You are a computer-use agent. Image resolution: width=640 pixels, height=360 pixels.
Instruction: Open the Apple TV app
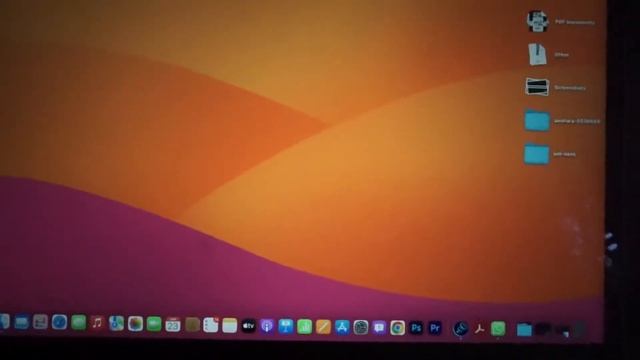point(248,326)
